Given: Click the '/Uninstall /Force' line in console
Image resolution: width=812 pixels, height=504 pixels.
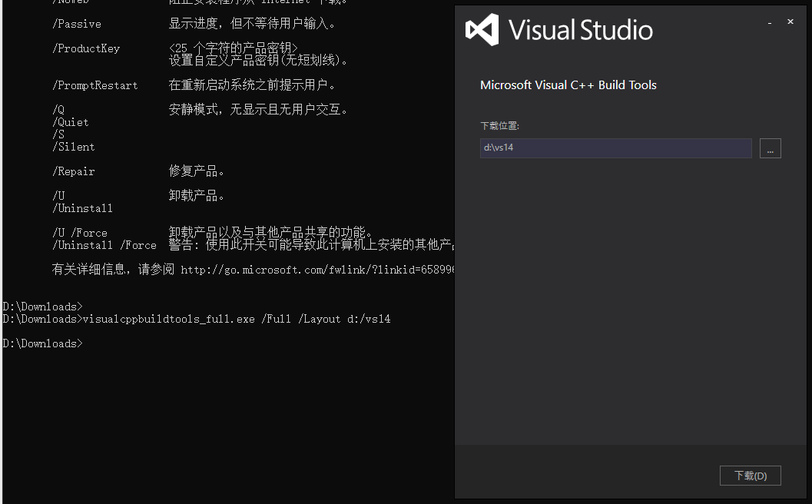Looking at the screenshot, I should pyautogui.click(x=104, y=245).
